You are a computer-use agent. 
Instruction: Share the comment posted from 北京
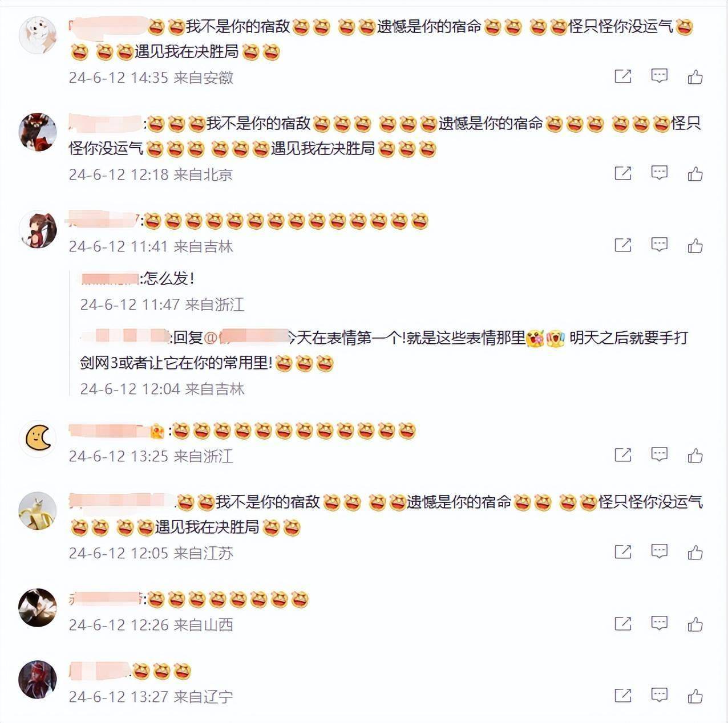pyautogui.click(x=622, y=173)
